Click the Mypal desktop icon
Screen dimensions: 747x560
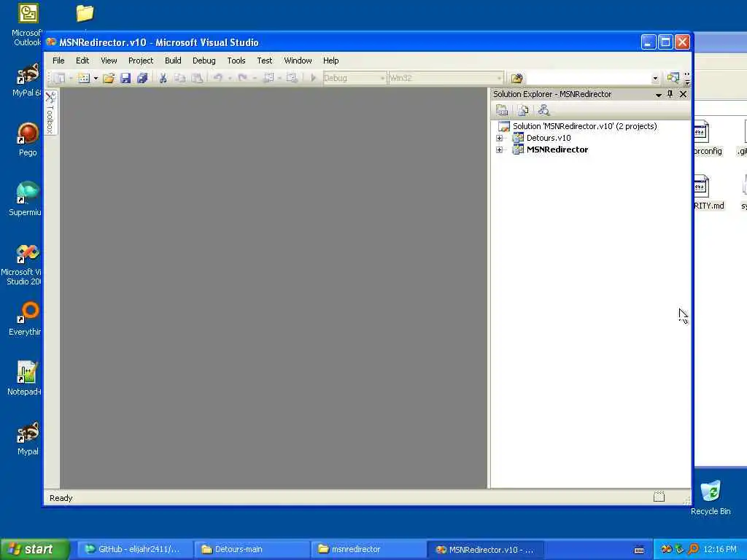click(28, 438)
